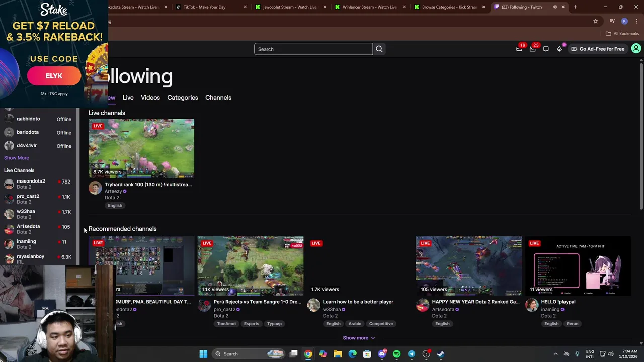Screen dimensions: 644x362
Task: Click English tag under Arteezy stream
Action: 115,205
